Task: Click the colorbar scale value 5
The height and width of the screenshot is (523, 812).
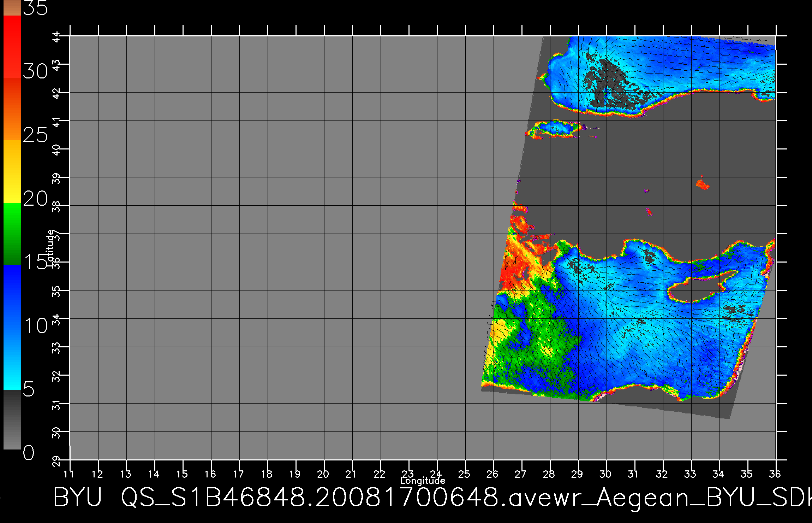Action: point(29,389)
